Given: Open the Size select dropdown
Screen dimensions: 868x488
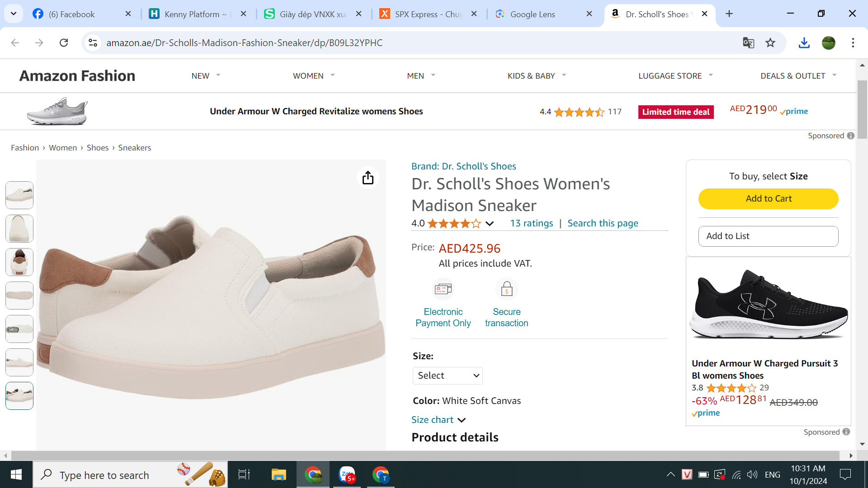Looking at the screenshot, I should point(448,375).
